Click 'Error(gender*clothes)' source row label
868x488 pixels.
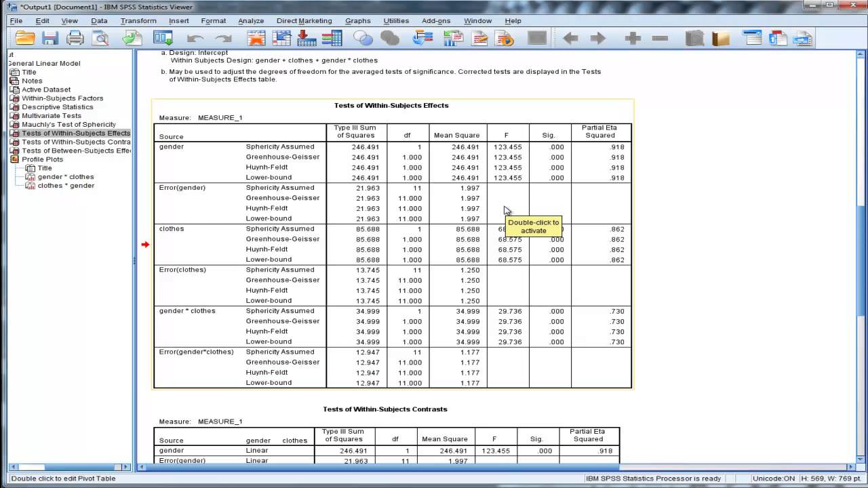click(x=196, y=352)
